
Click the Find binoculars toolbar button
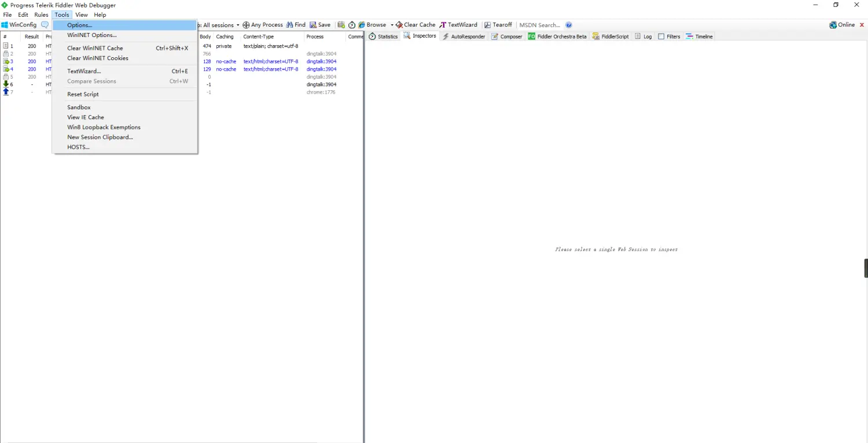coord(296,25)
